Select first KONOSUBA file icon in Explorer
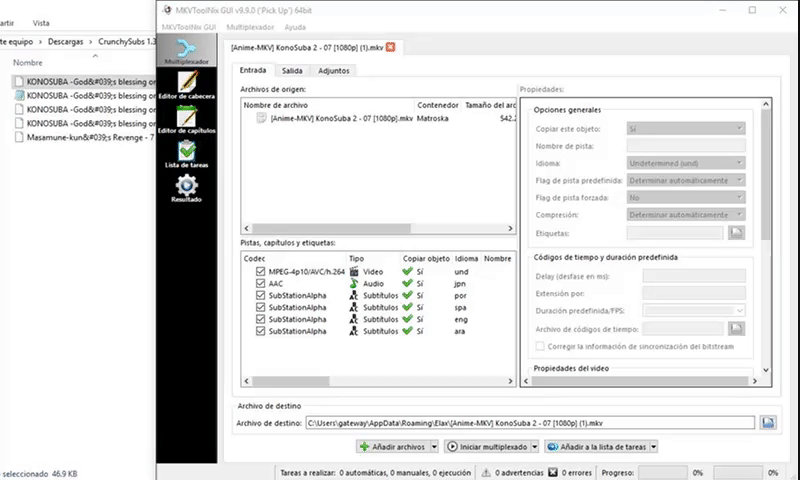 19,82
